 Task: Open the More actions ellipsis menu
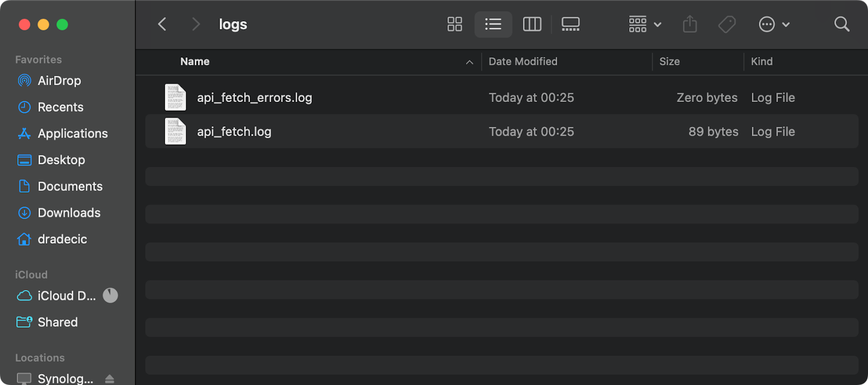tap(774, 24)
